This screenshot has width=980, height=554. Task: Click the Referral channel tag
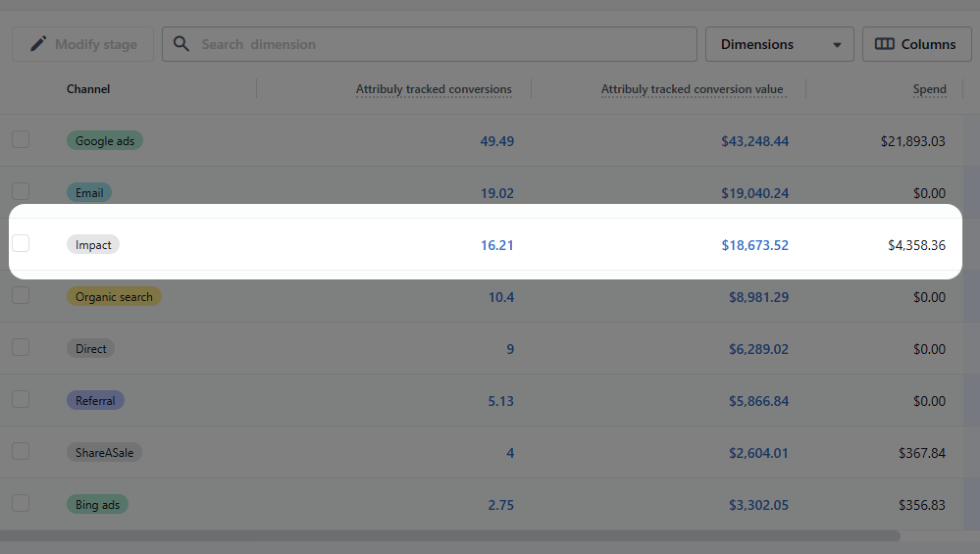click(x=95, y=400)
